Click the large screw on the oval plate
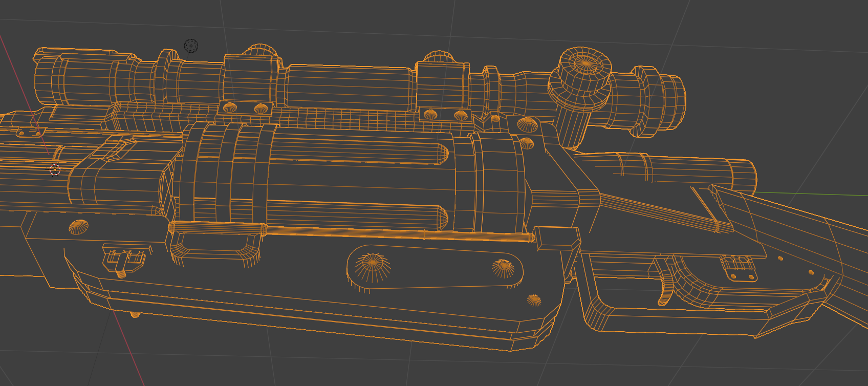868x386 pixels. point(373,263)
